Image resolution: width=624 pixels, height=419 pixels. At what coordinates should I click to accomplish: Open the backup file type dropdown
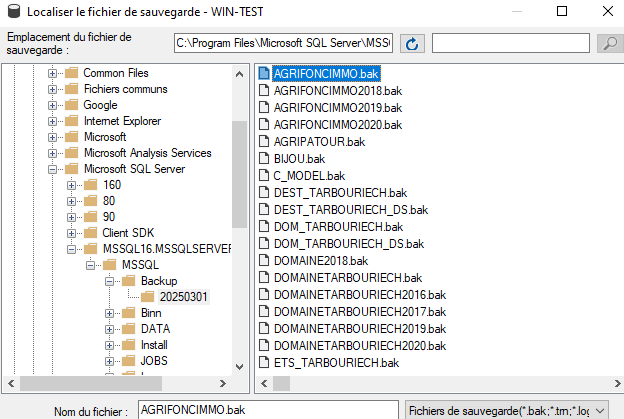pyautogui.click(x=512, y=409)
